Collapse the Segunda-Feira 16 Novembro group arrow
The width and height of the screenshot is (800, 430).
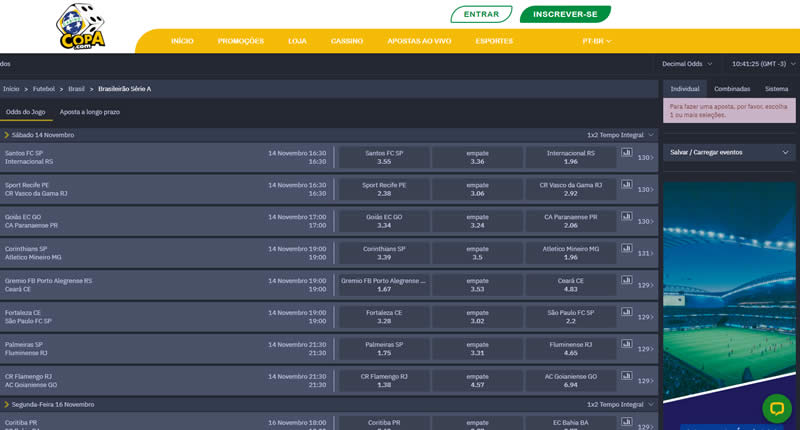[x=7, y=404]
